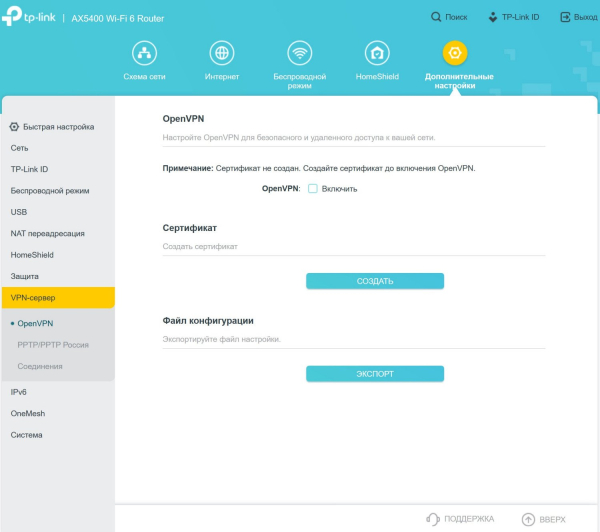Click the ПОДДЕРЖКА support link
600x532 pixels.
[469, 519]
